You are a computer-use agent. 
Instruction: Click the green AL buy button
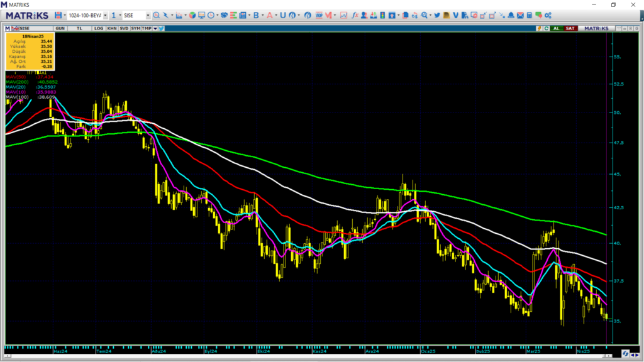(x=556, y=28)
